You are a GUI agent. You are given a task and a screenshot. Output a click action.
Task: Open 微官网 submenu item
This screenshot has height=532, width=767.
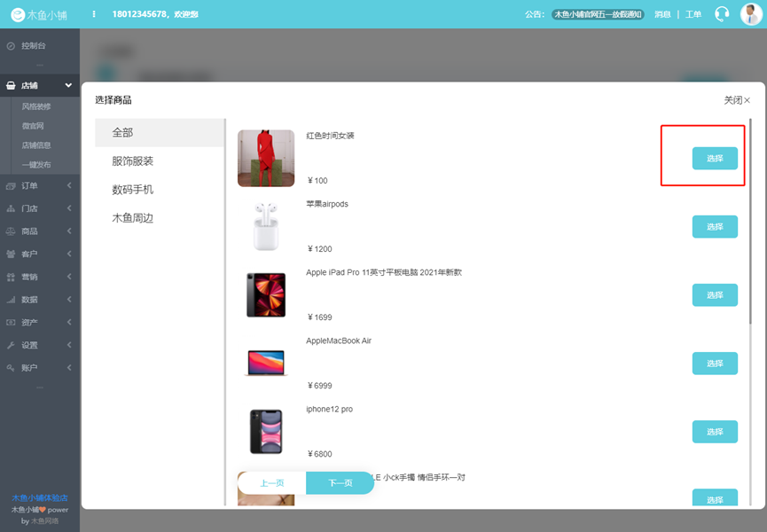(x=33, y=126)
